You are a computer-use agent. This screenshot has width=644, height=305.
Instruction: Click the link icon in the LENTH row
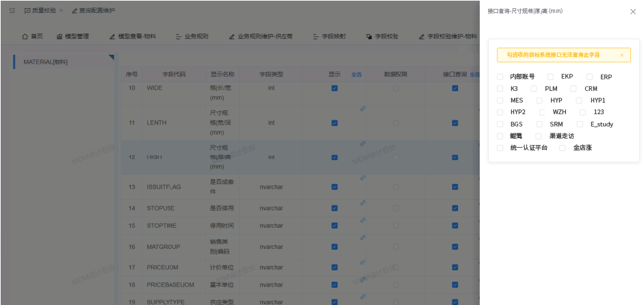tap(363, 109)
